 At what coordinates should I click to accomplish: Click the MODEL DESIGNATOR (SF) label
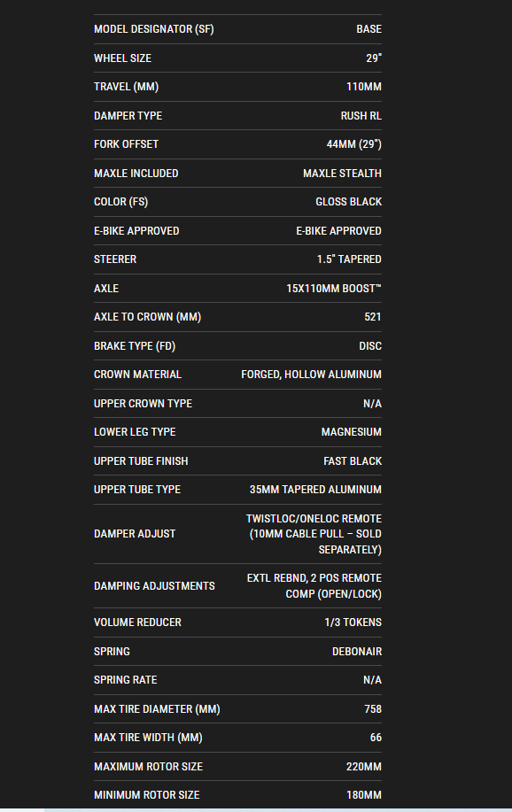point(153,29)
